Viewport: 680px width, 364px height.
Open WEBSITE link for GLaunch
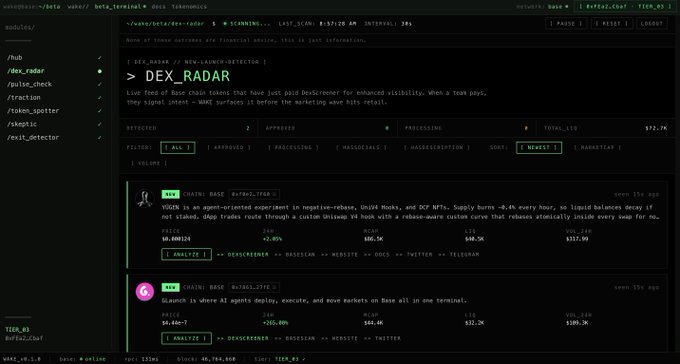tap(340, 338)
